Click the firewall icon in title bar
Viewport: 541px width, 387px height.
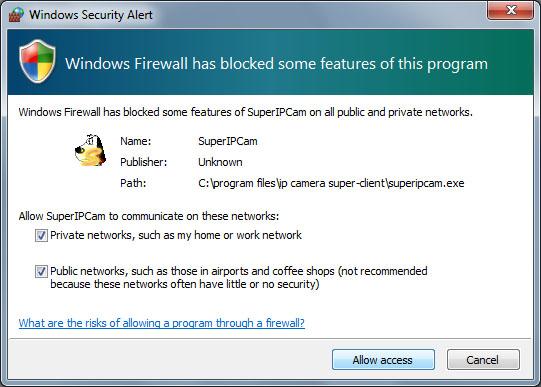[x=16, y=15]
